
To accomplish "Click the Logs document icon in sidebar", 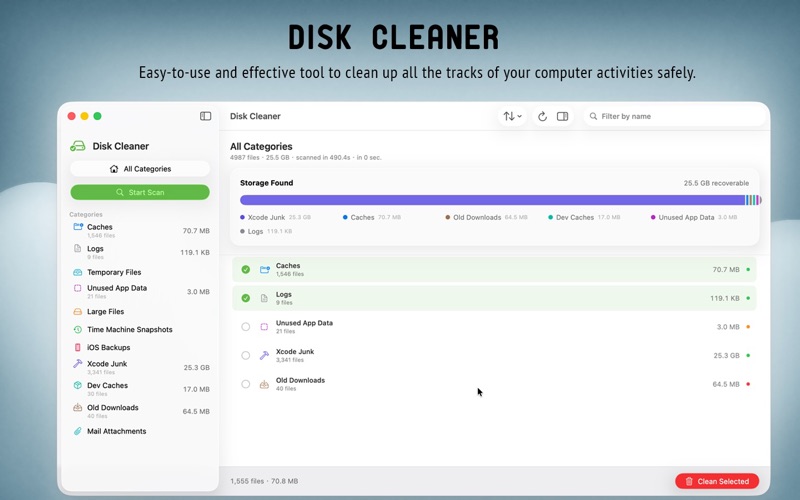I will 78,248.
